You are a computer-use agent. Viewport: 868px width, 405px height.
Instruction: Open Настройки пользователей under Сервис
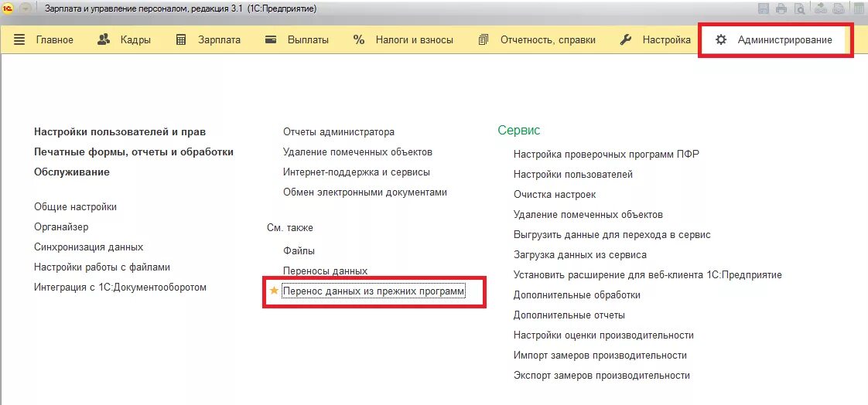(573, 174)
